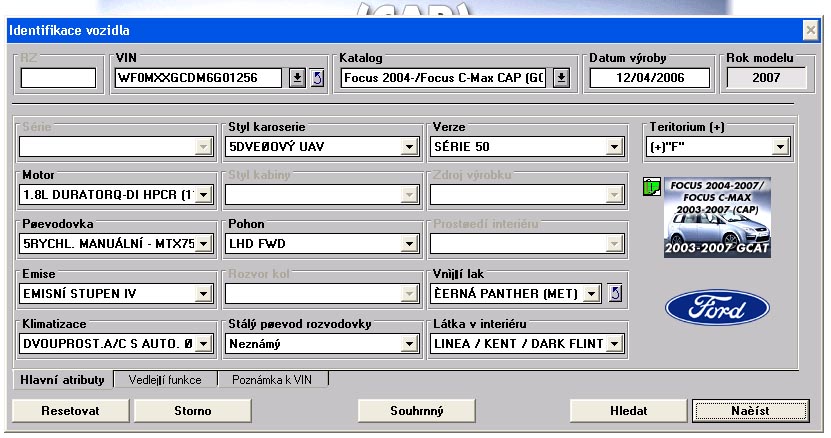This screenshot has width=831, height=438.
Task: Click the Ford oval logo
Action: coord(717,308)
